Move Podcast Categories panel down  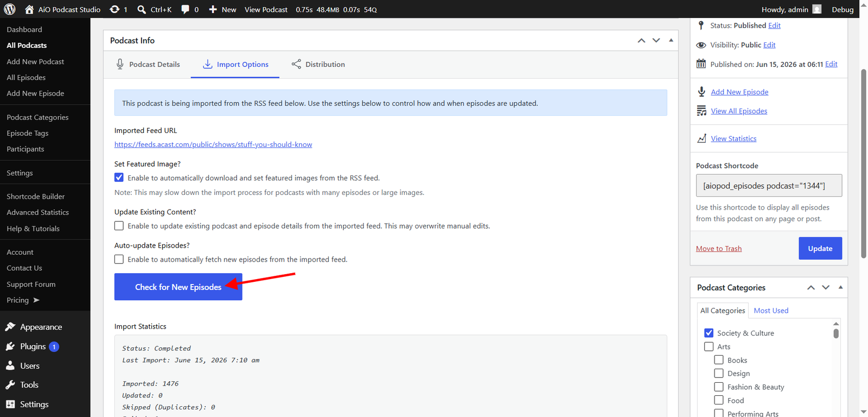coord(826,287)
